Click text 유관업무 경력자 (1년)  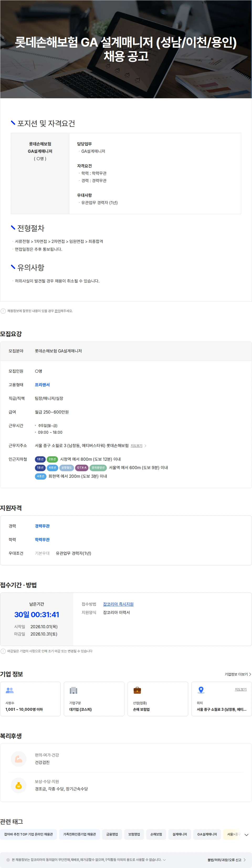coord(99,203)
